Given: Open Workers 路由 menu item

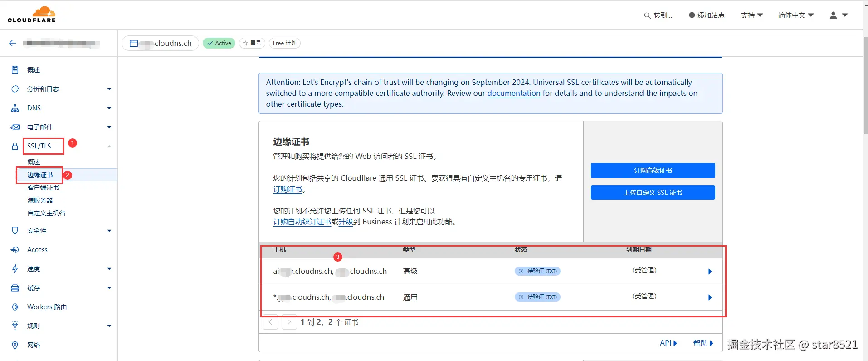Looking at the screenshot, I should (47, 307).
